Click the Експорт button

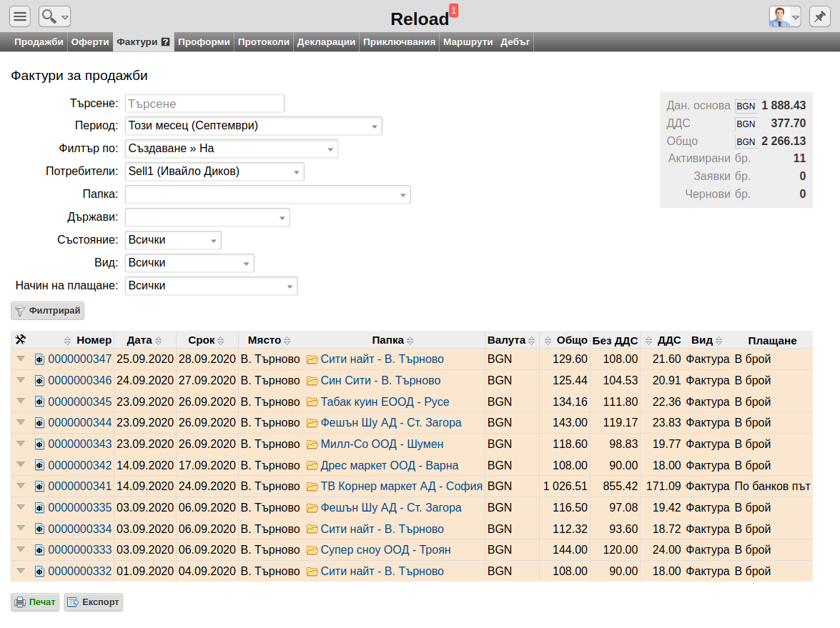pyautogui.click(x=93, y=602)
